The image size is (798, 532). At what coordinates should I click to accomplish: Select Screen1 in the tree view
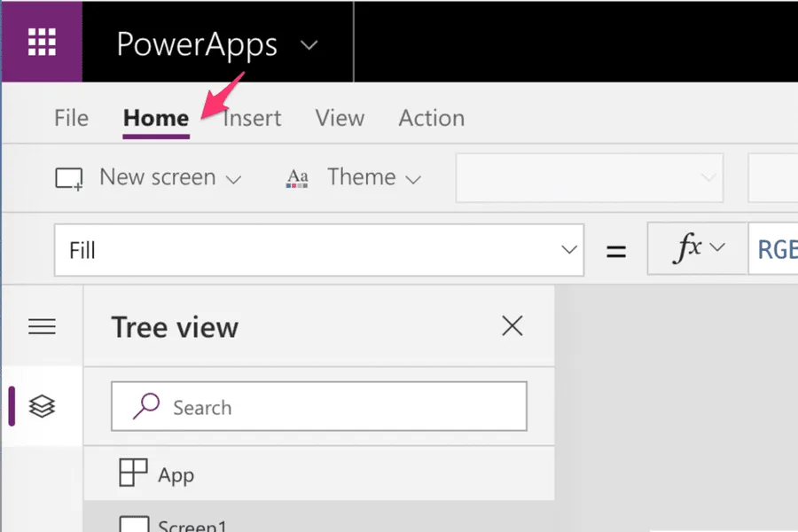click(192, 524)
